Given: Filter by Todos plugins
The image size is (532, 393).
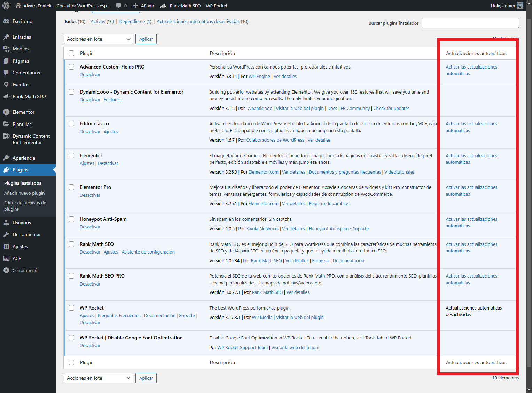Looking at the screenshot, I should point(70,21).
